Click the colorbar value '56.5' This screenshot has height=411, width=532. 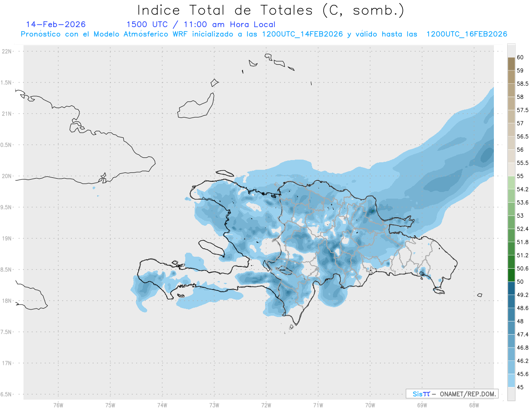coord(523,137)
